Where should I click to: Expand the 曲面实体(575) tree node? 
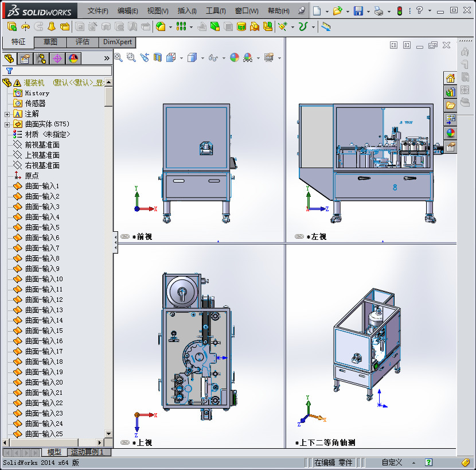point(7,125)
